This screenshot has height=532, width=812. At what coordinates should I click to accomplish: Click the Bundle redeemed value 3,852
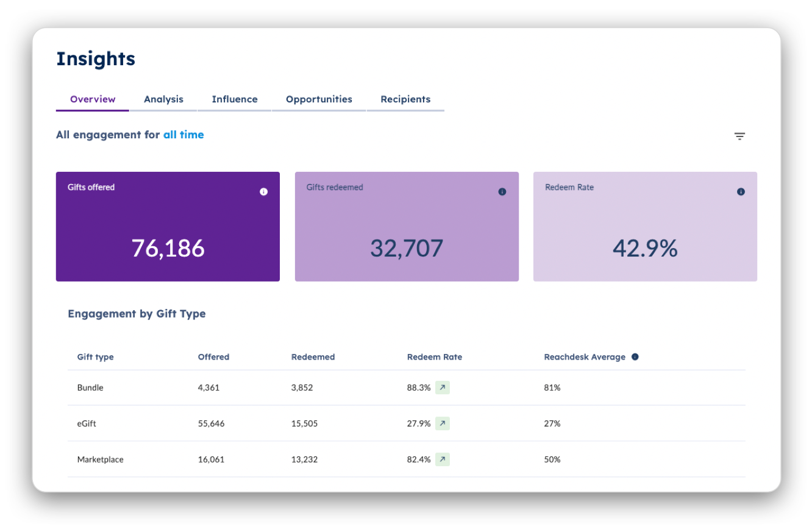302,388
